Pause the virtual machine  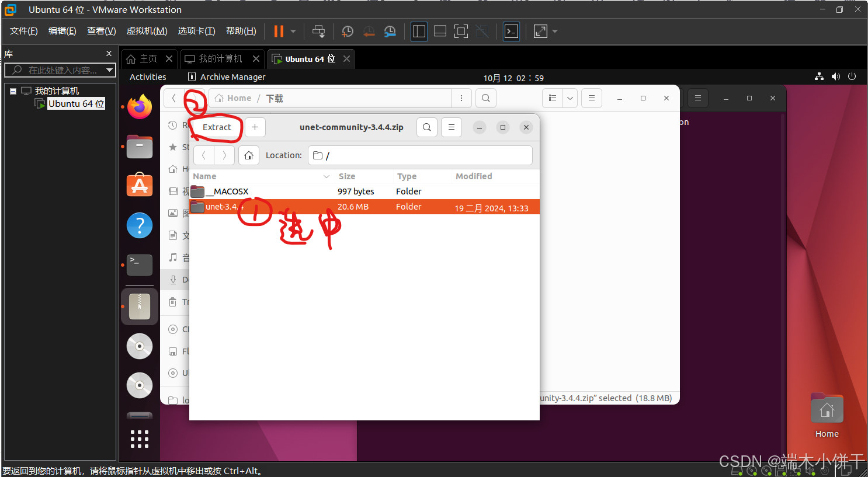(x=279, y=31)
